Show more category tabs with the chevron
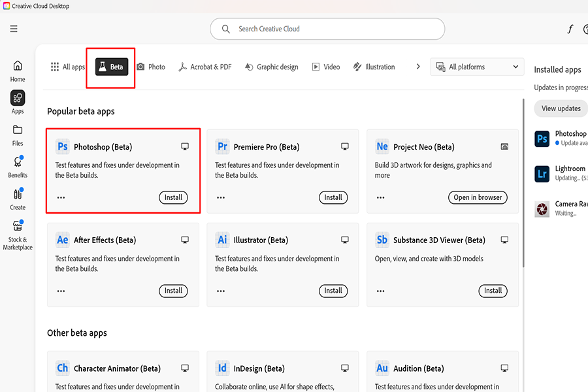The width and height of the screenshot is (588, 392). pyautogui.click(x=418, y=67)
